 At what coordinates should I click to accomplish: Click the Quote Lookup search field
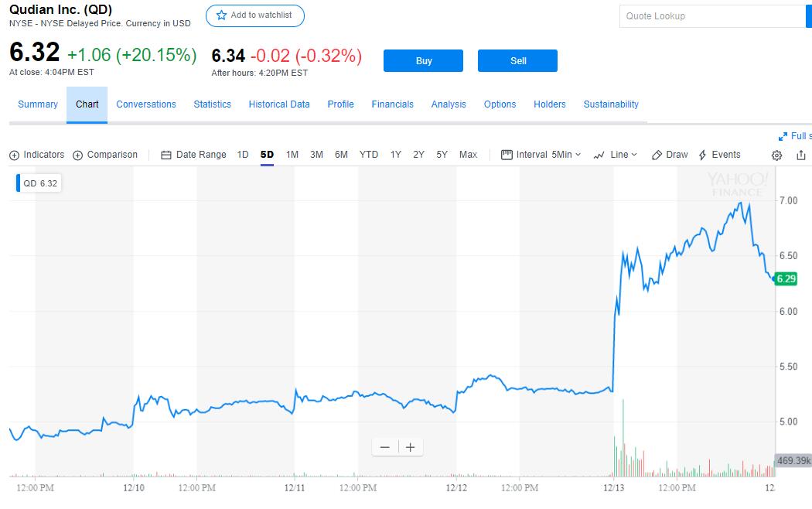(711, 16)
